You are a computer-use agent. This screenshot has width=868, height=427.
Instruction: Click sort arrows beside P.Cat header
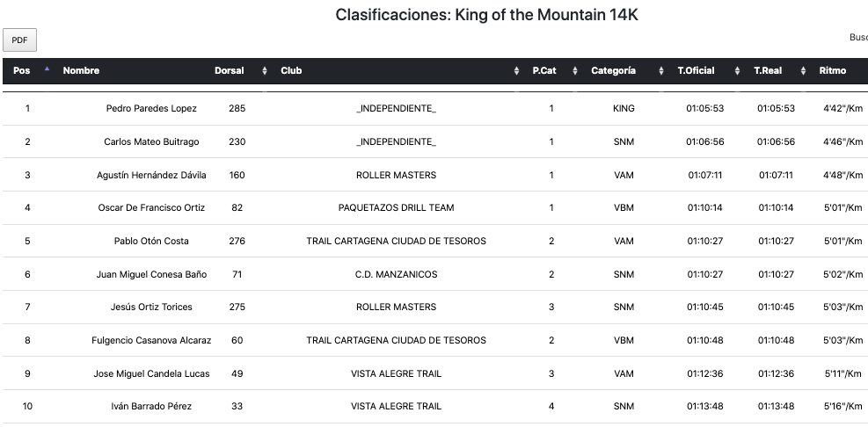[x=574, y=71]
